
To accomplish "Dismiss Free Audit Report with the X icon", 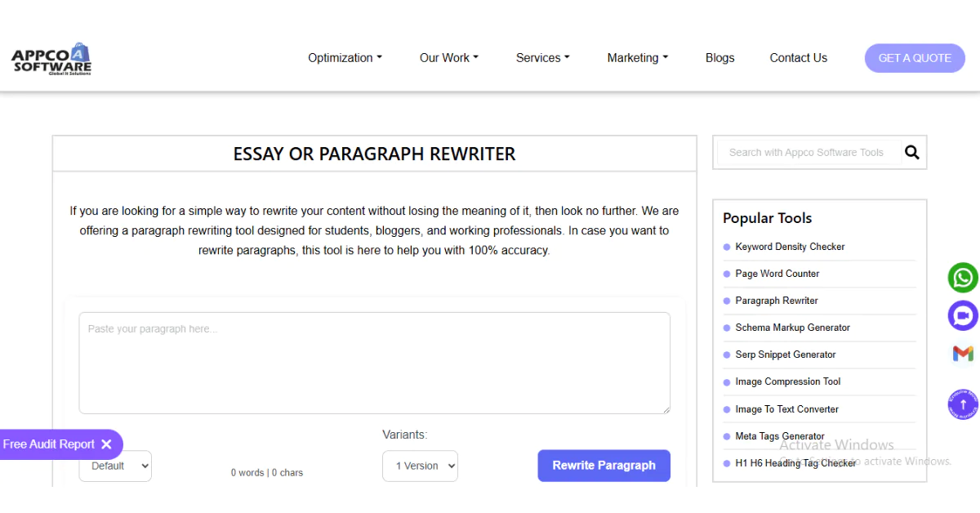I will [x=107, y=444].
